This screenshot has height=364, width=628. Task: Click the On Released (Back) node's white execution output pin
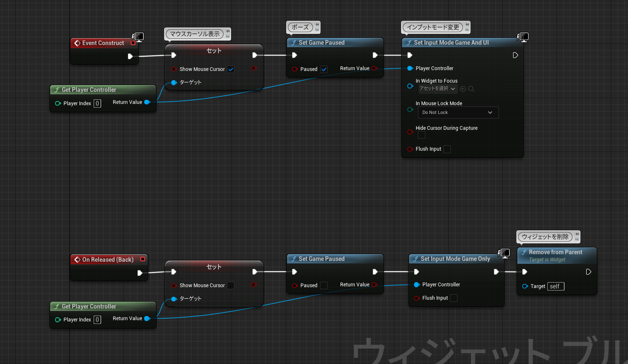tap(140, 273)
